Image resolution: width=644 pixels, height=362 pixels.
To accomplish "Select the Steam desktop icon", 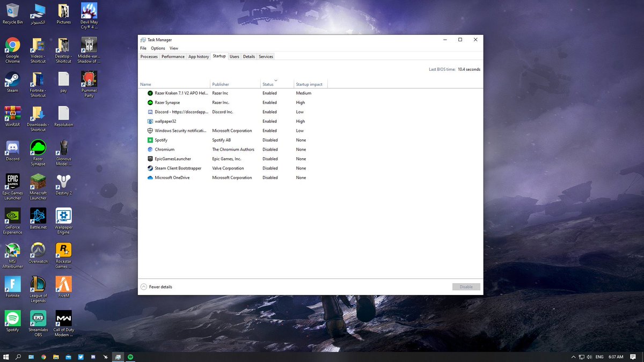I will pyautogui.click(x=12, y=82).
